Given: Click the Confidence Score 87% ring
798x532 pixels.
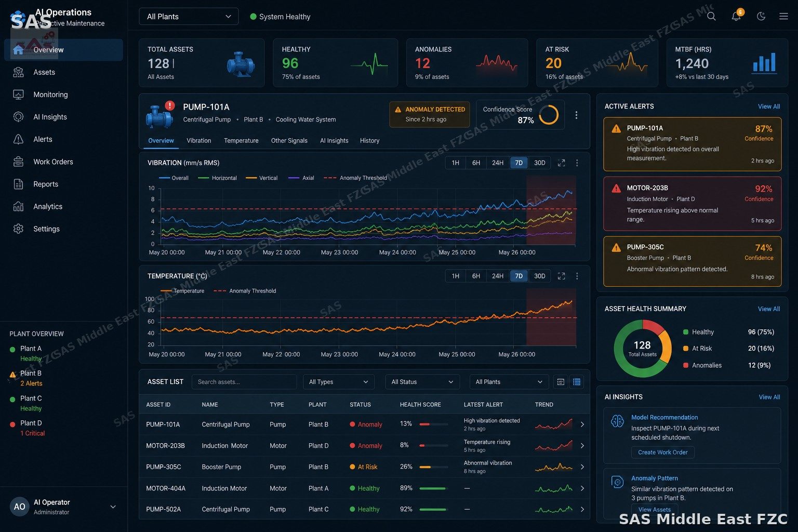Looking at the screenshot, I should point(549,115).
